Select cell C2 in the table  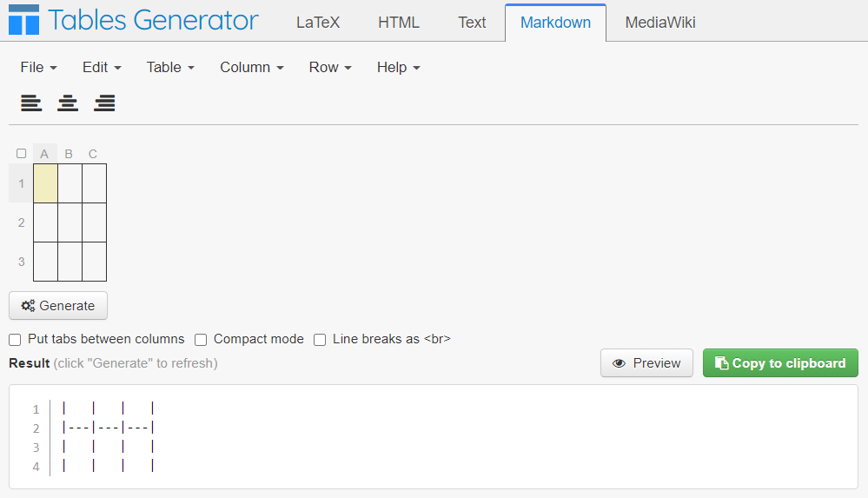click(x=94, y=222)
